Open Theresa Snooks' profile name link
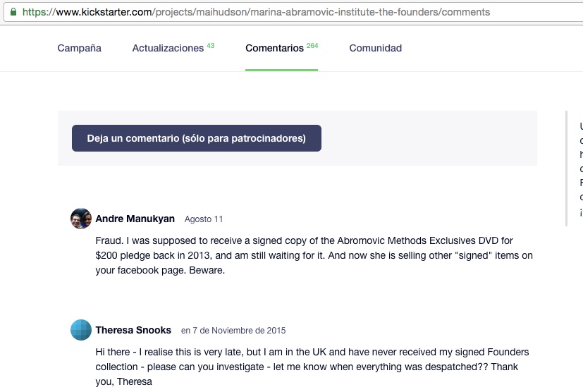 click(x=133, y=330)
